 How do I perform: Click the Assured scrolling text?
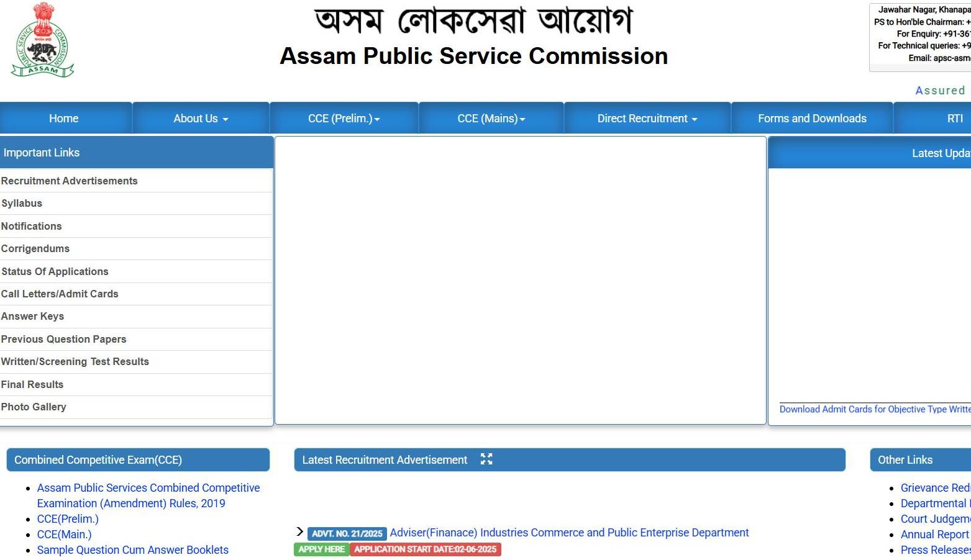(940, 91)
